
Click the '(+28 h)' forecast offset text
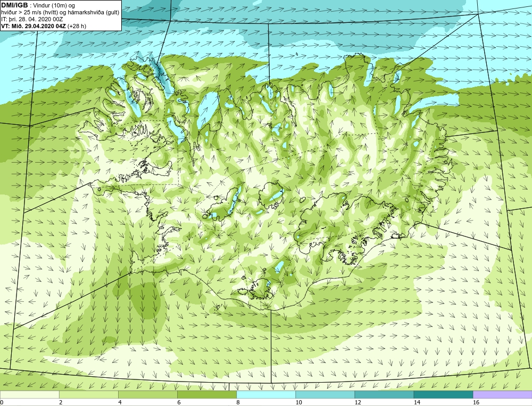coord(77,26)
